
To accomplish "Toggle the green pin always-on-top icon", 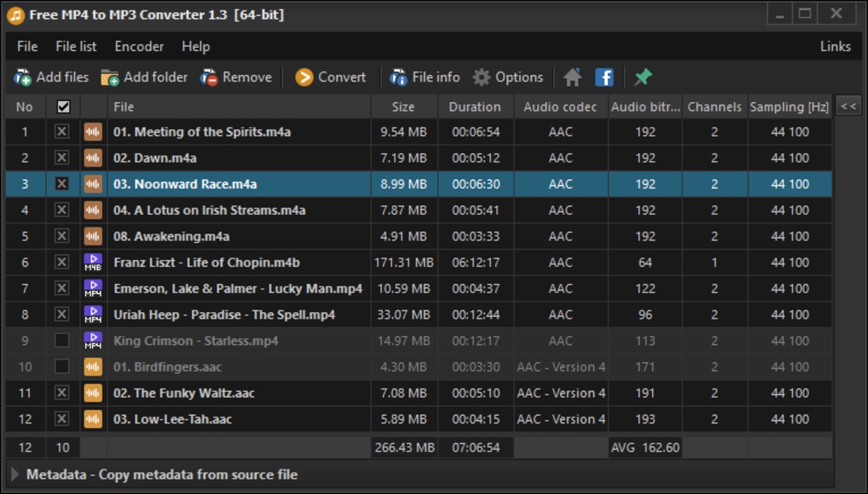I will pyautogui.click(x=642, y=77).
